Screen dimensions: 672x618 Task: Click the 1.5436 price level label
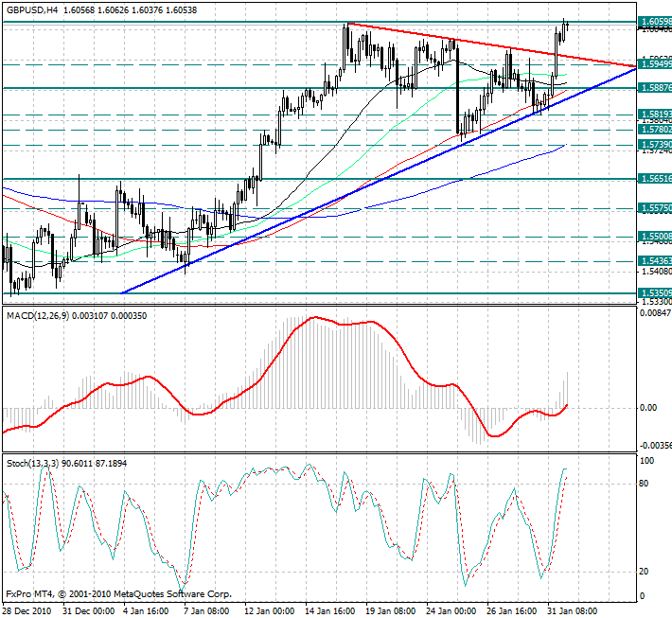click(x=655, y=261)
